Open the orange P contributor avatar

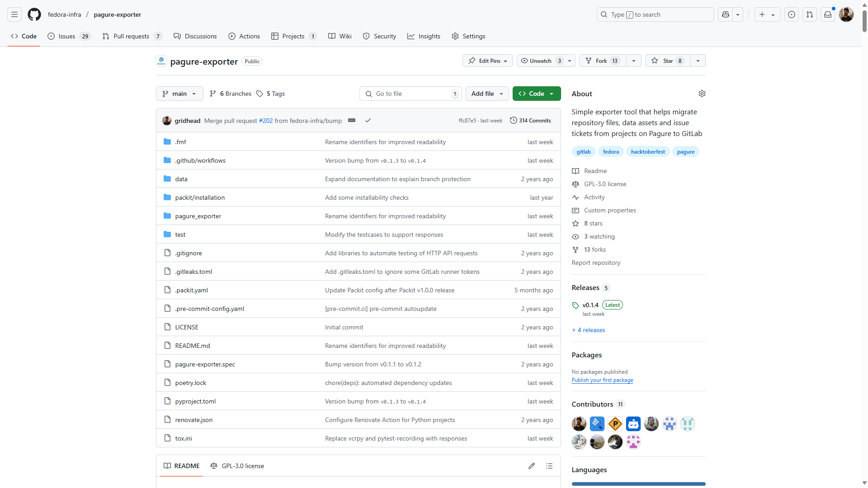pos(615,424)
